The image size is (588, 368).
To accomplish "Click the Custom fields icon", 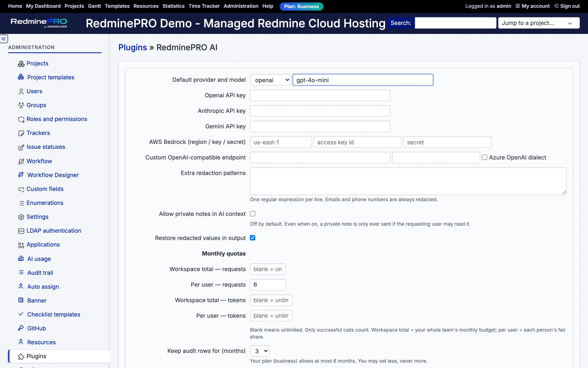I will coord(21,189).
